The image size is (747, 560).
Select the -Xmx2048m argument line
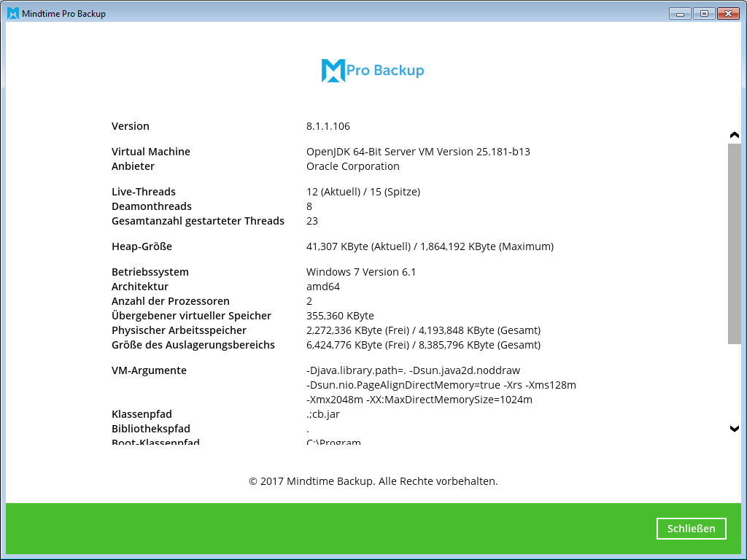coord(419,400)
